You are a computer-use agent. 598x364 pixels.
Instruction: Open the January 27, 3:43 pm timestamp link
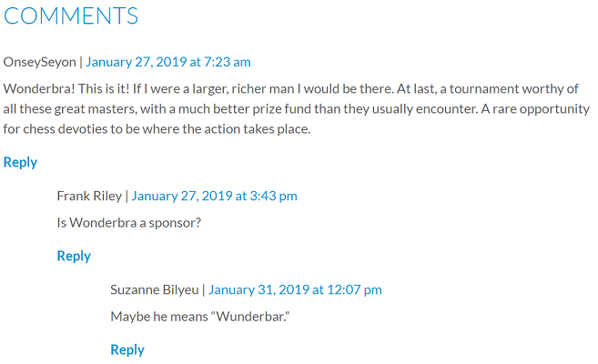[214, 196]
